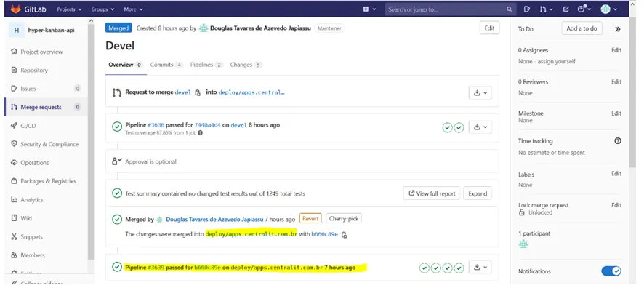644x296 pixels.
Task: Open the More dropdown menu
Action: coord(133,9)
